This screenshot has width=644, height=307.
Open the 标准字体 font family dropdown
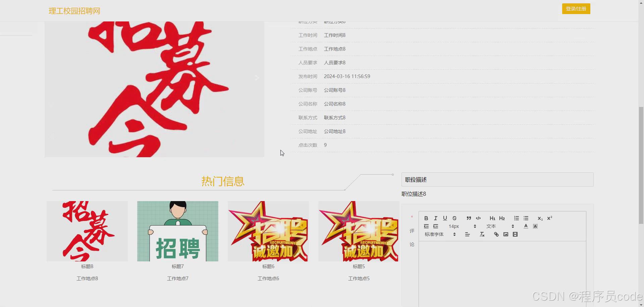[438, 234]
